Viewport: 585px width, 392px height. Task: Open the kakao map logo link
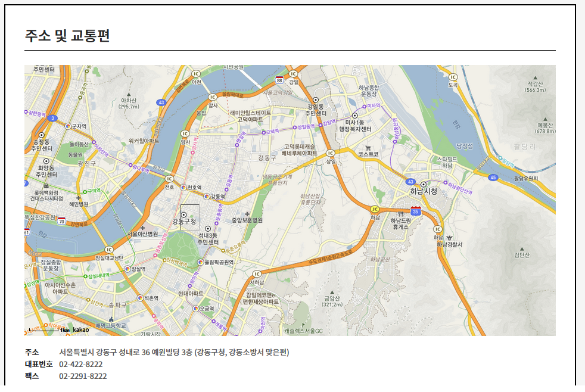81,329
